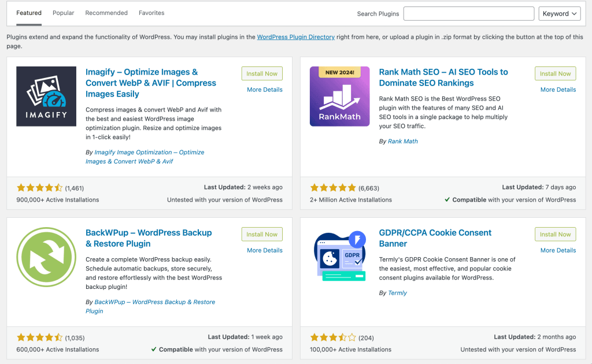Click Imagify's star rating display
Screen dimensions: 592x364
pyautogui.click(x=39, y=187)
